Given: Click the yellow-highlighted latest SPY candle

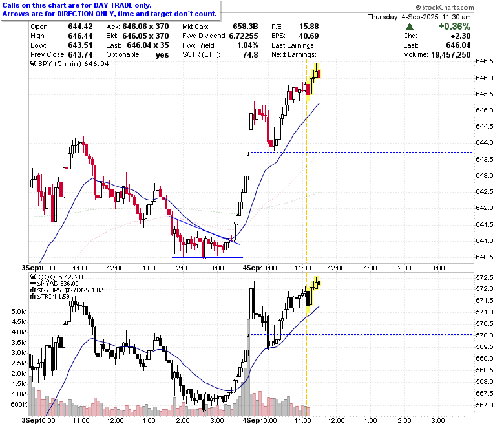Looking at the screenshot, I should click(x=319, y=74).
